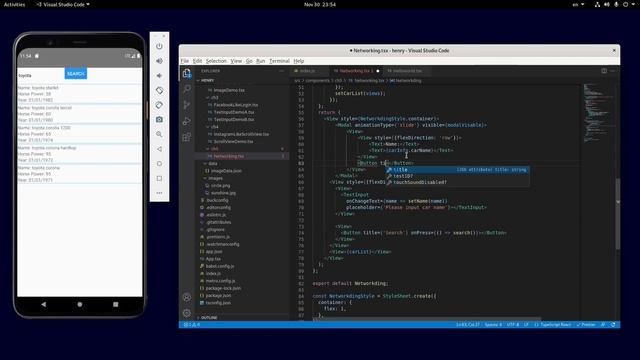Viewport: 640px width, 360px height.
Task: Open the Explorer view in activity bar
Action: tap(187, 73)
